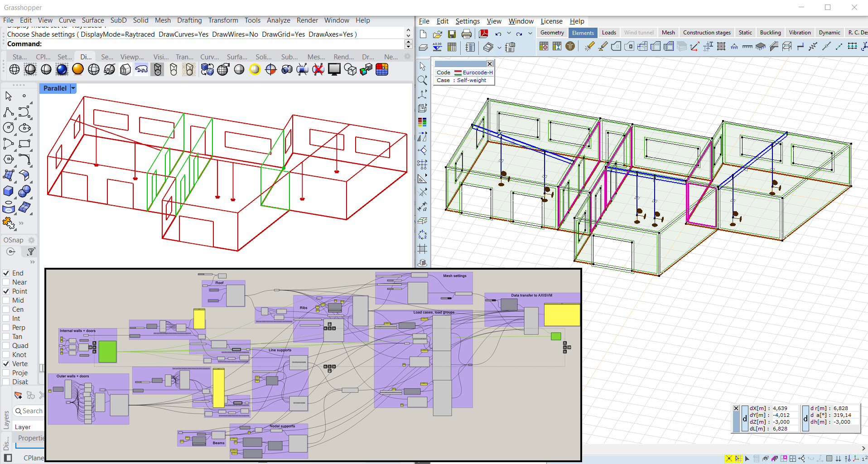Screen dimensions: 868x464
Task: Open the Analyze menu in Rhino
Action: [278, 20]
